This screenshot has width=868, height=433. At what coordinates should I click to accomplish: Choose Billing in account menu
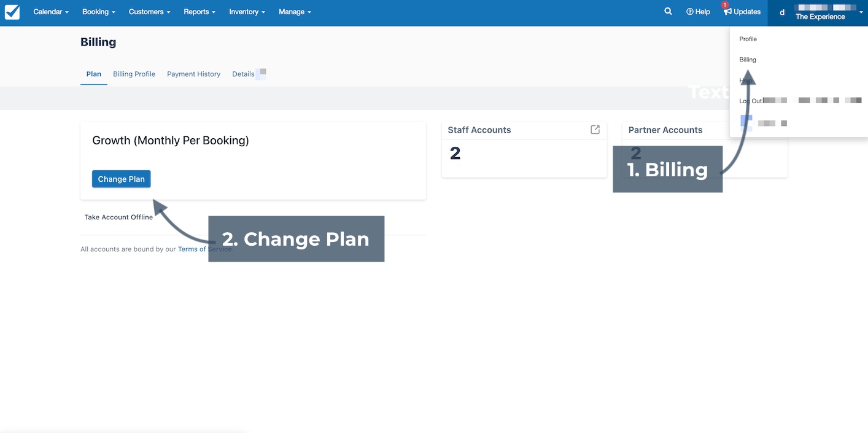tap(748, 60)
